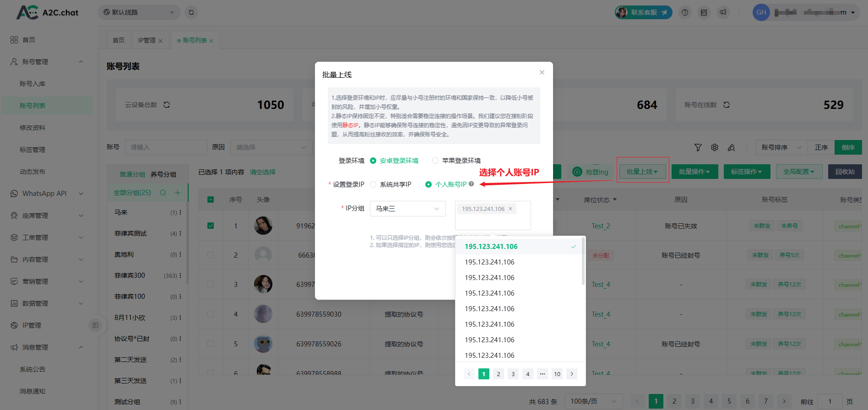The height and width of the screenshot is (410, 868).
Task: Click the 清空选择 clear selection link
Action: click(263, 172)
